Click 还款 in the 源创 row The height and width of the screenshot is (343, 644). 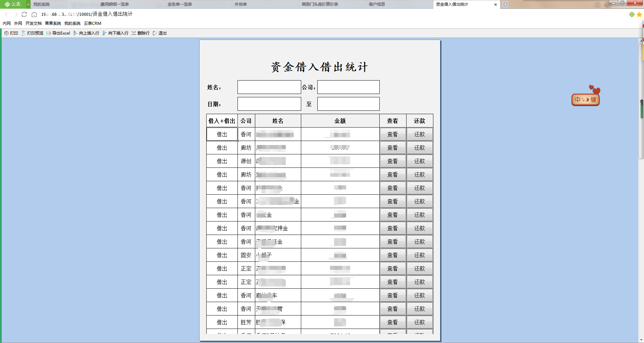point(420,161)
